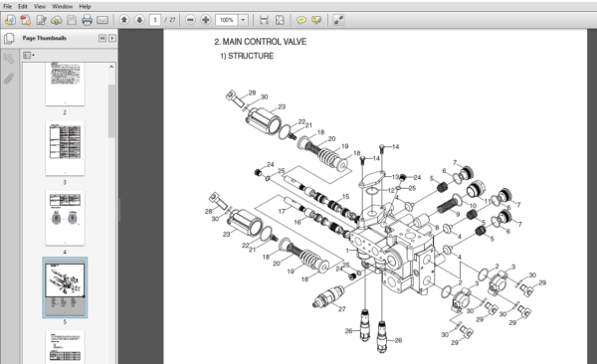Click the Fit One Full Page icon
Screen dimensions: 597x364
point(280,20)
